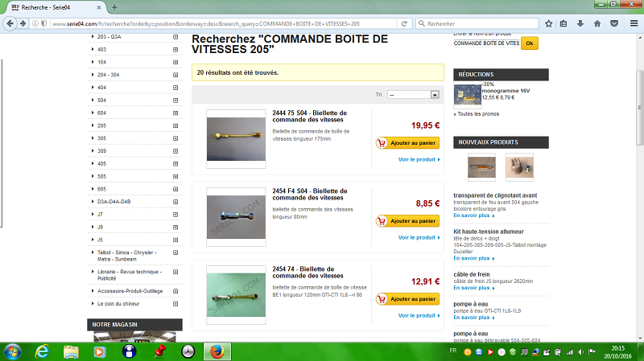The width and height of the screenshot is (644, 361).
Task: View product 2454 74 via Voir le produit
Action: coord(419,315)
